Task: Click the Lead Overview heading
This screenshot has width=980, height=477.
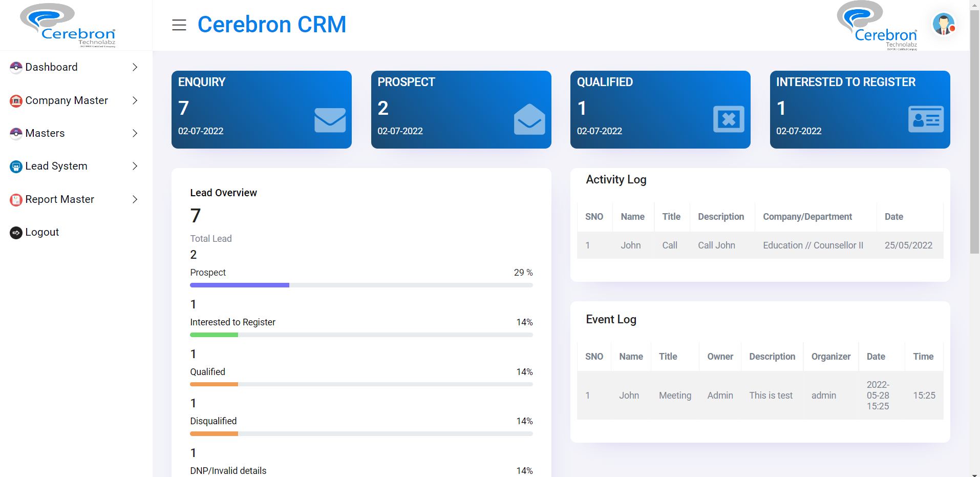Action: (x=224, y=193)
